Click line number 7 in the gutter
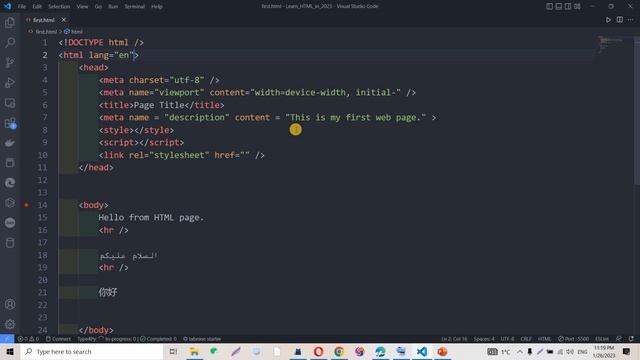This screenshot has width=640, height=360. pos(45,118)
